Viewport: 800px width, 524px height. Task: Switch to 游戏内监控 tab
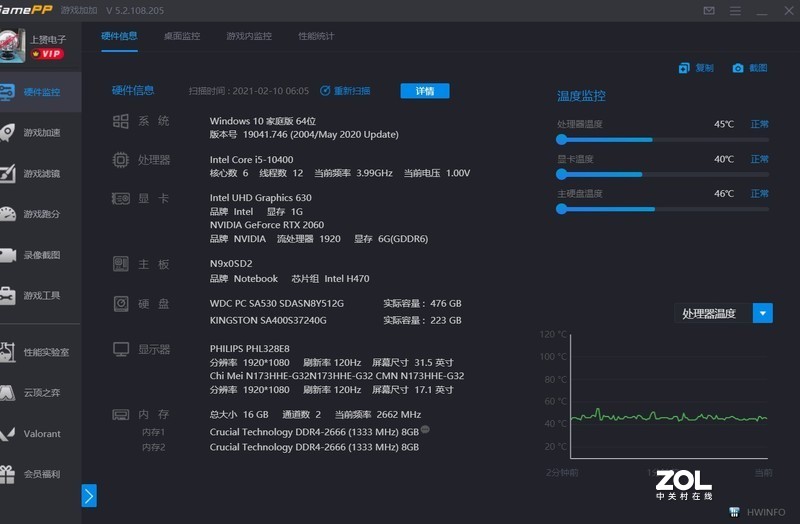pos(249,36)
